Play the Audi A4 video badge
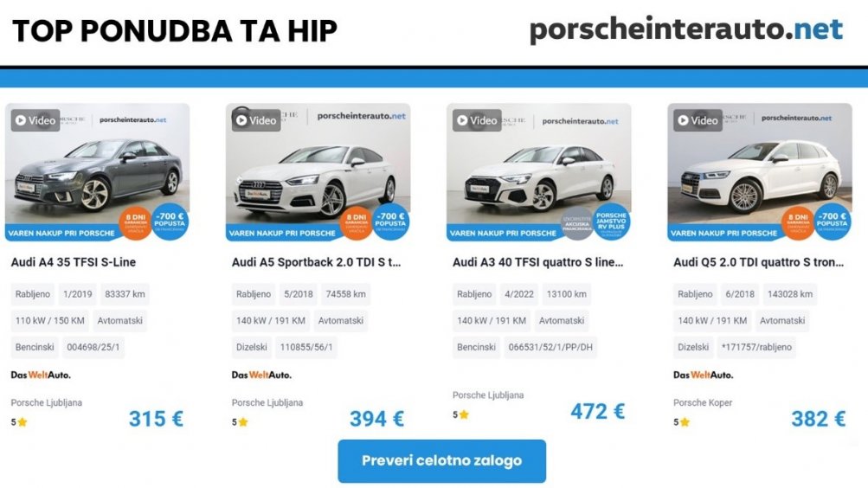 [35, 120]
